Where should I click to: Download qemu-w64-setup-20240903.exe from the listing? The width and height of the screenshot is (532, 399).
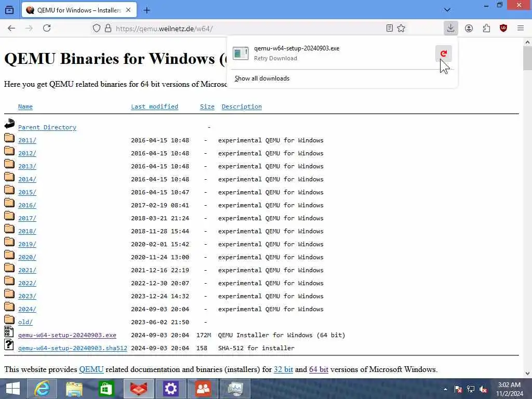(67, 335)
